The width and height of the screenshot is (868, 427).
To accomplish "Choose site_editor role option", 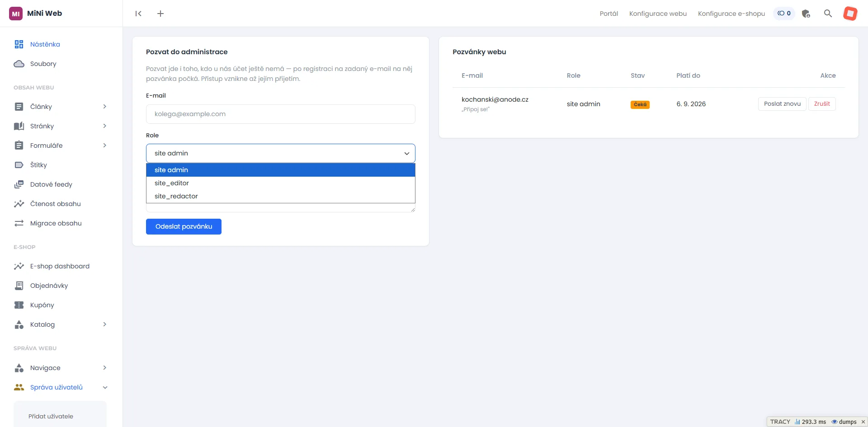I will 280,183.
